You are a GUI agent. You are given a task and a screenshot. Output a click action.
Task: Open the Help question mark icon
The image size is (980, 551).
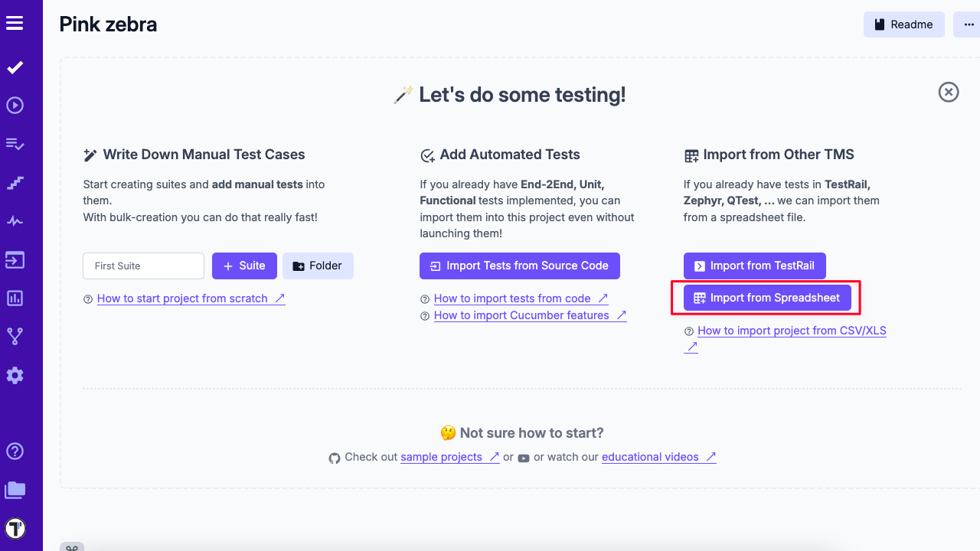click(15, 451)
